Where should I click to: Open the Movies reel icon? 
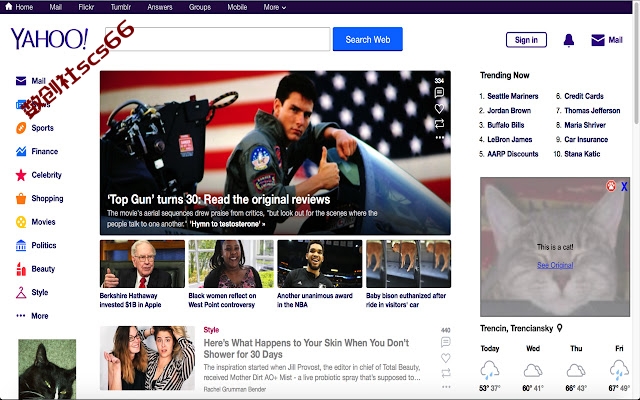pyautogui.click(x=21, y=222)
